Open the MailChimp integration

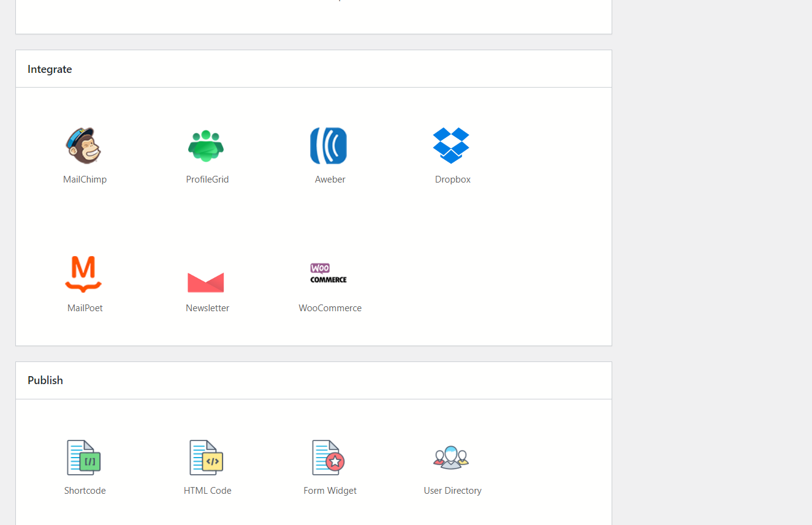click(x=84, y=146)
